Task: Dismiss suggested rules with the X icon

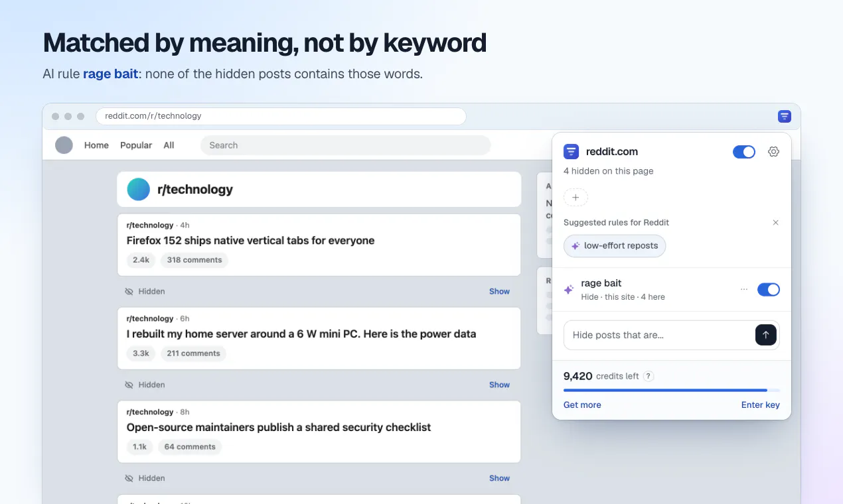Action: click(x=775, y=223)
